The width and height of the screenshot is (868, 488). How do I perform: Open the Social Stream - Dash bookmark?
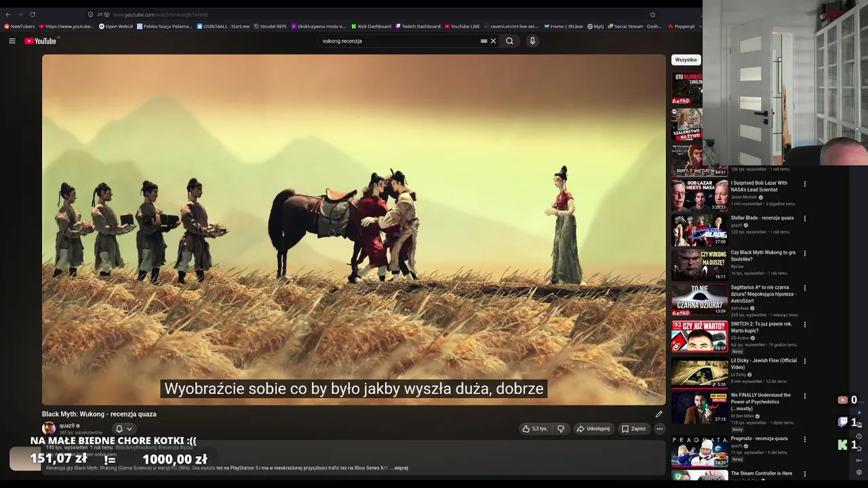[634, 26]
